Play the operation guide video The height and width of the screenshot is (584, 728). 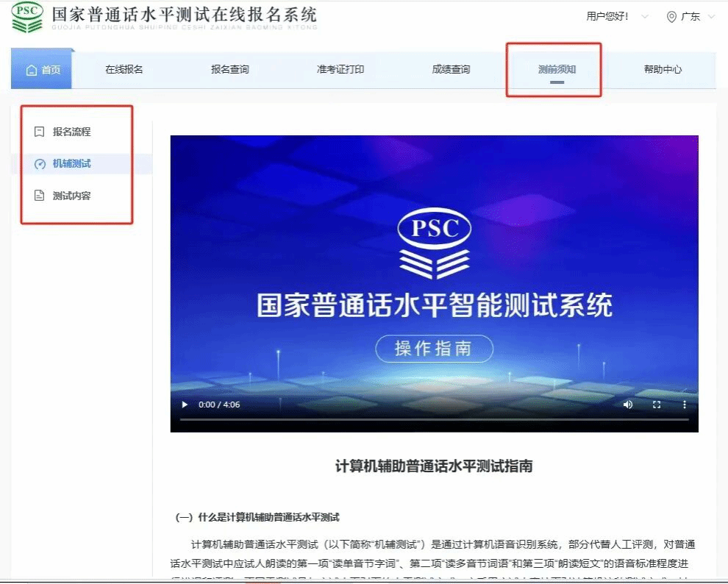point(185,405)
